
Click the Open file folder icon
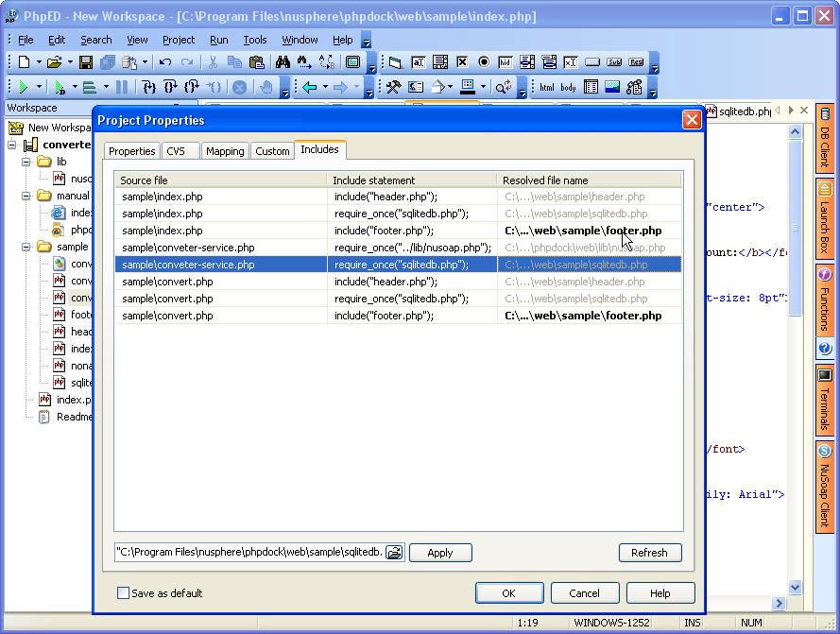click(54, 62)
